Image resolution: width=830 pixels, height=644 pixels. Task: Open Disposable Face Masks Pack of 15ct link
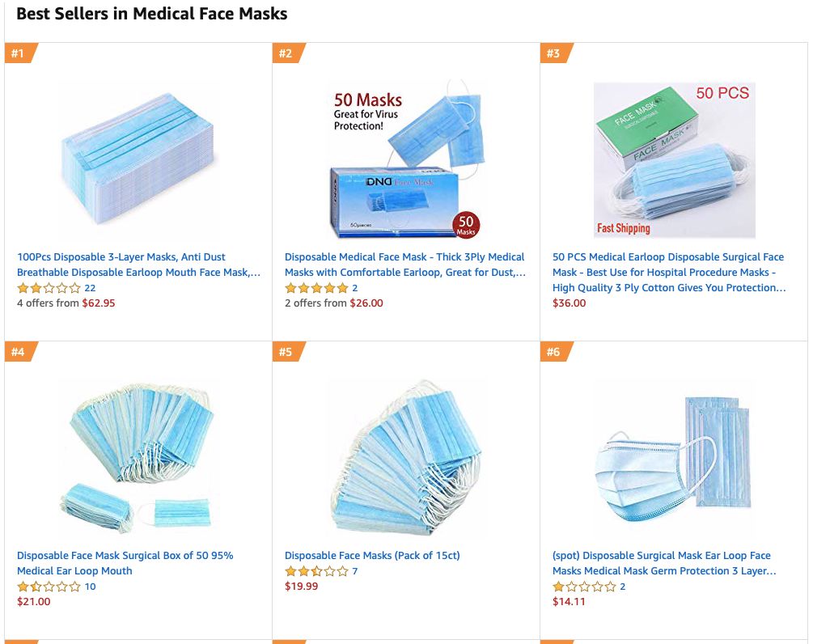tap(372, 555)
